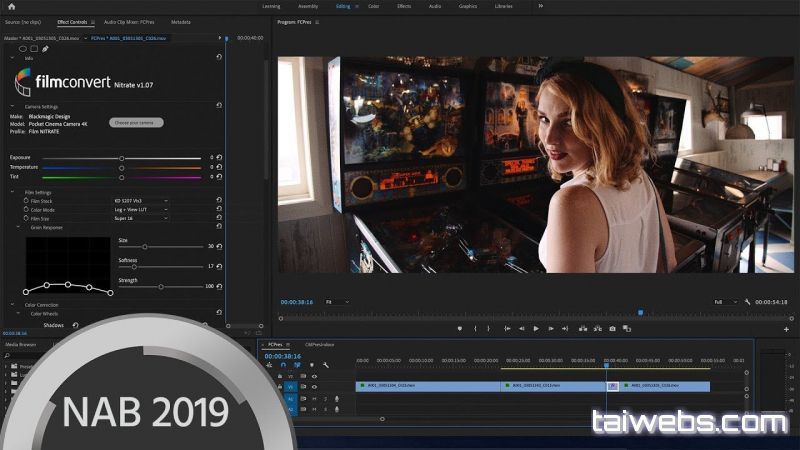Image resolution: width=800 pixels, height=450 pixels.
Task: Open the Metadata panel tab
Action: pyautogui.click(x=181, y=21)
